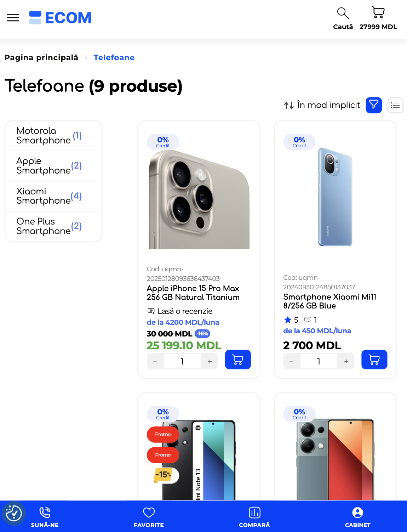The image size is (407, 532).
Task: Open the blue filter button
Action: pos(374,105)
